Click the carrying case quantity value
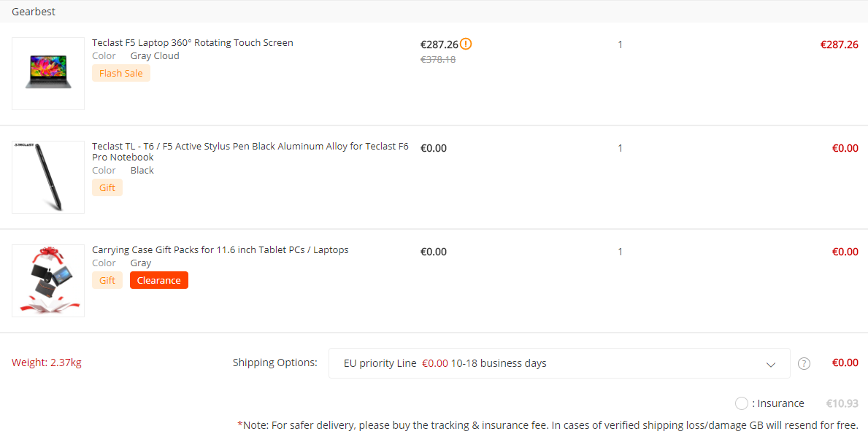The image size is (868, 442). coord(620,252)
